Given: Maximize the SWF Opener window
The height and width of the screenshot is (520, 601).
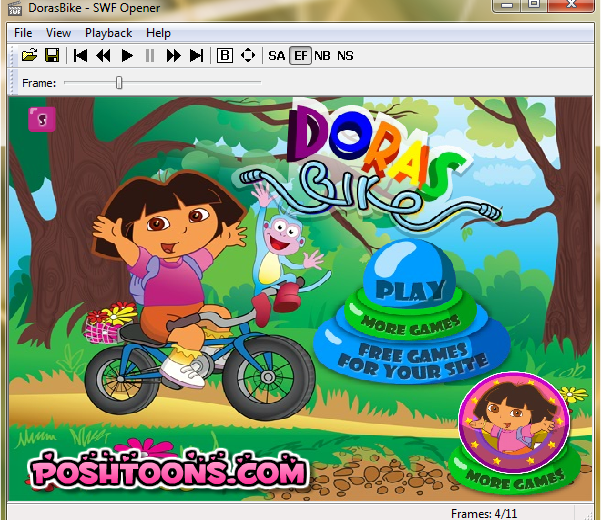Looking at the screenshot, I should point(534,5).
